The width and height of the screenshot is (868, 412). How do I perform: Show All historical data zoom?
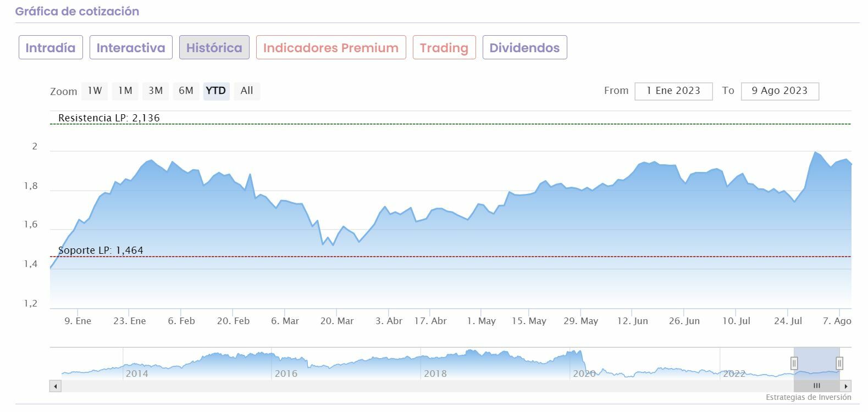[247, 91]
